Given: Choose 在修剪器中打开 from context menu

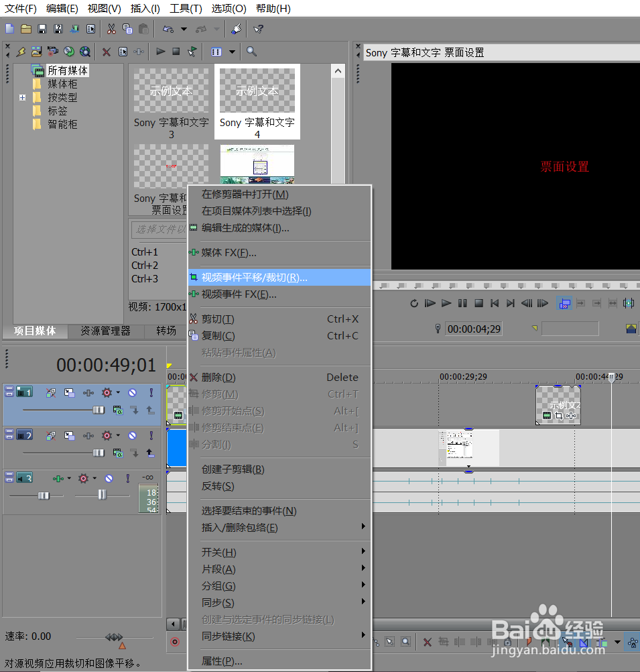Looking at the screenshot, I should [279, 194].
